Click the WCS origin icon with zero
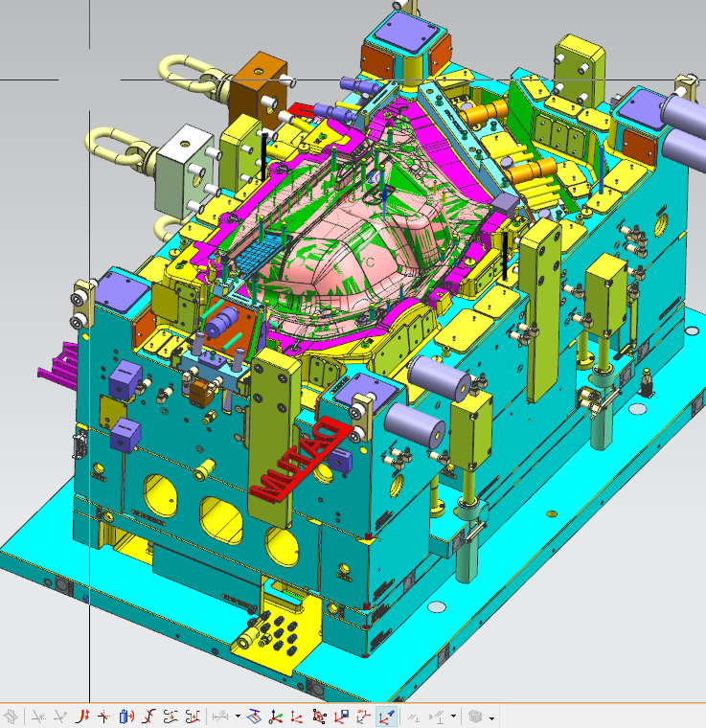Image resolution: width=706 pixels, height=728 pixels. (x=276, y=717)
